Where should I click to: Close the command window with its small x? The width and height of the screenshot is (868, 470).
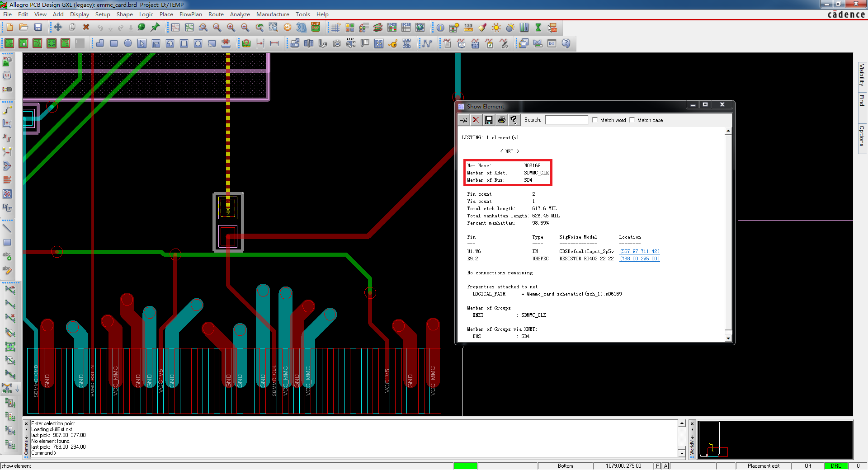coord(26,423)
